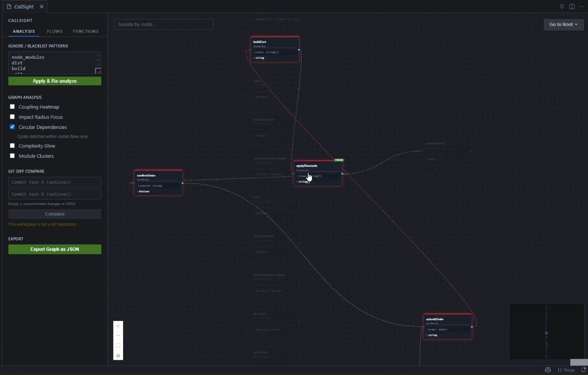
Task: Click the ignore patterns resize handle
Action: tap(98, 71)
